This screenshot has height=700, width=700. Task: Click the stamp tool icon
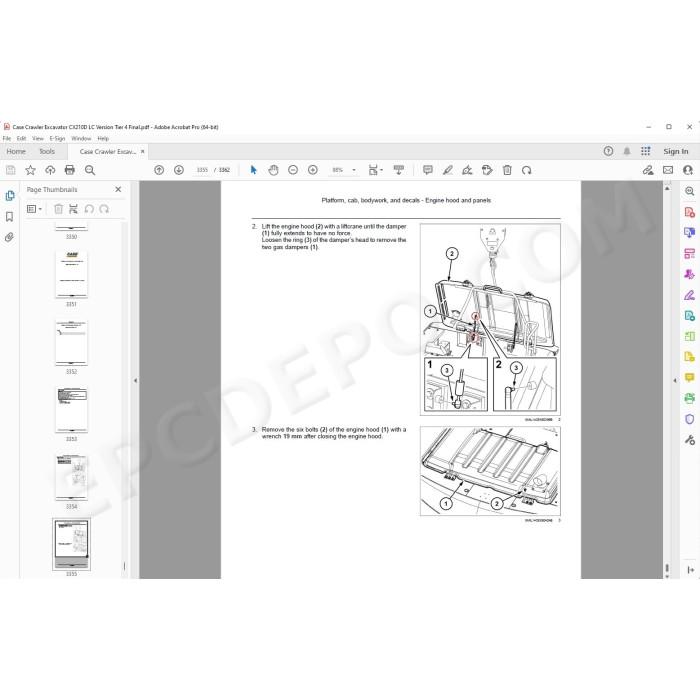point(487,170)
